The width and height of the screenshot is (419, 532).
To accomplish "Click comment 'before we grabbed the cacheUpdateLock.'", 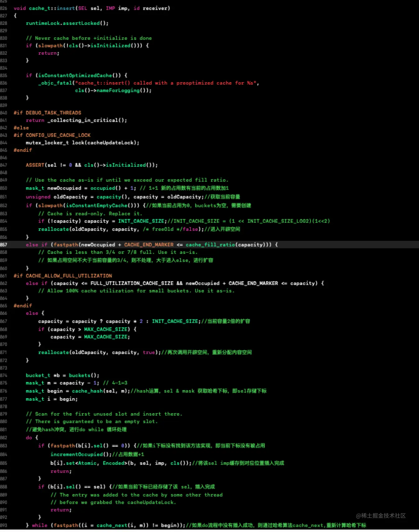I will point(113,502).
